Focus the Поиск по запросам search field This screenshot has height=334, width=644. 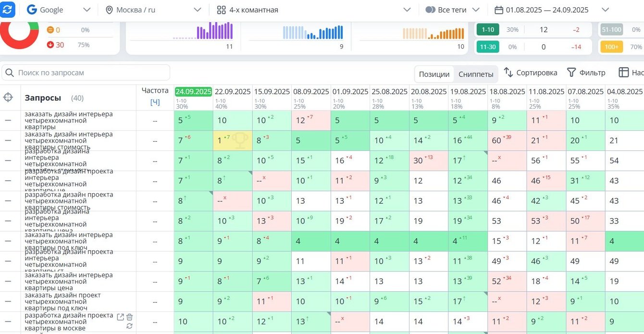click(87, 73)
